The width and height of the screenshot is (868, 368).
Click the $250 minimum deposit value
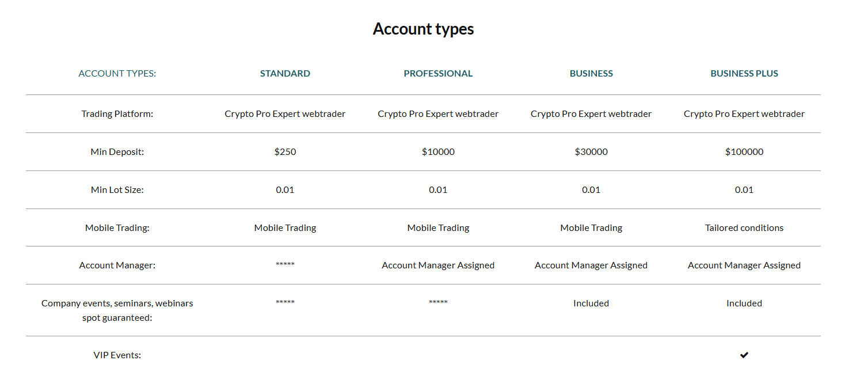pyautogui.click(x=285, y=152)
